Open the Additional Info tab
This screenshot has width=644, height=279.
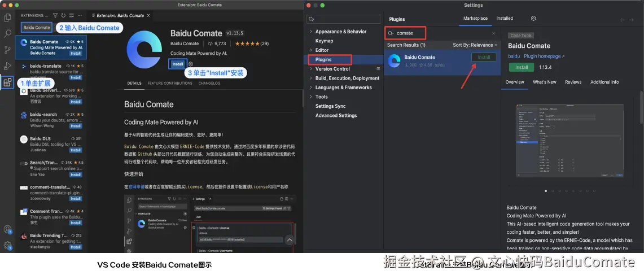pyautogui.click(x=604, y=82)
